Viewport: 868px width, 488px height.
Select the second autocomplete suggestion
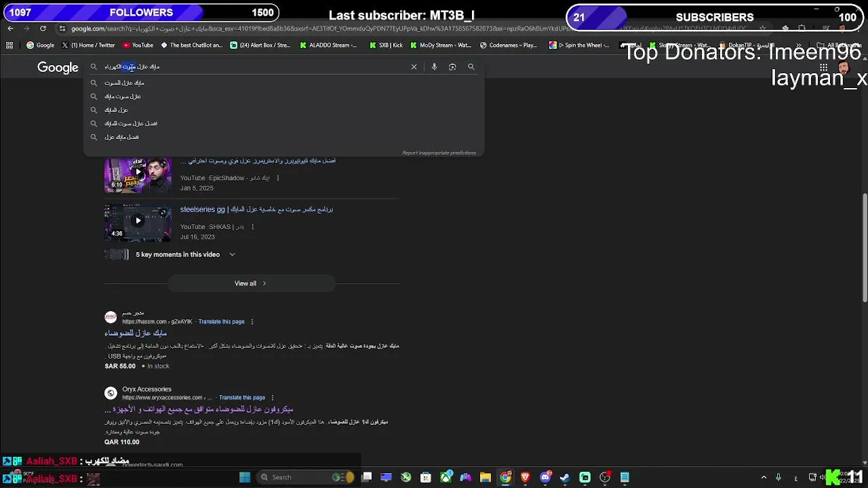pyautogui.click(x=283, y=96)
